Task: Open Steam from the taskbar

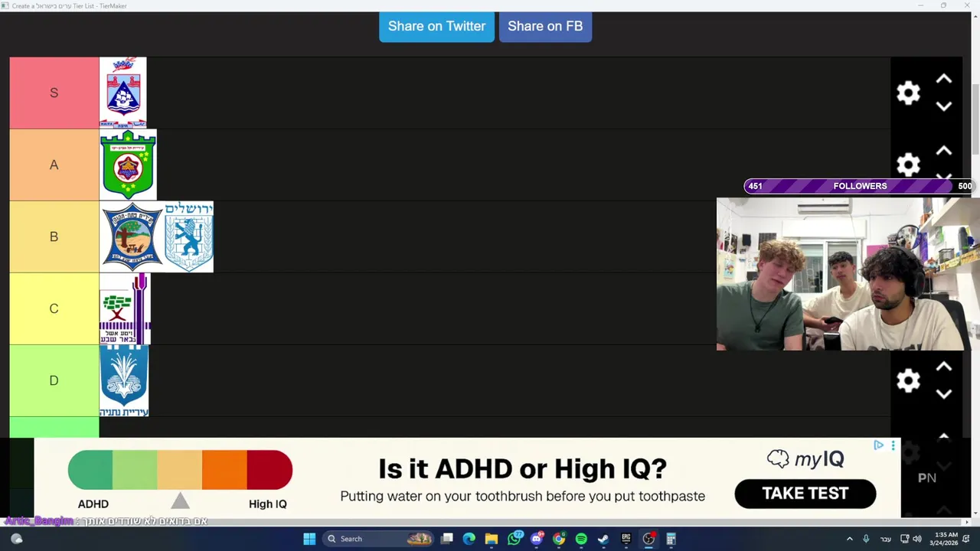Action: point(603,539)
